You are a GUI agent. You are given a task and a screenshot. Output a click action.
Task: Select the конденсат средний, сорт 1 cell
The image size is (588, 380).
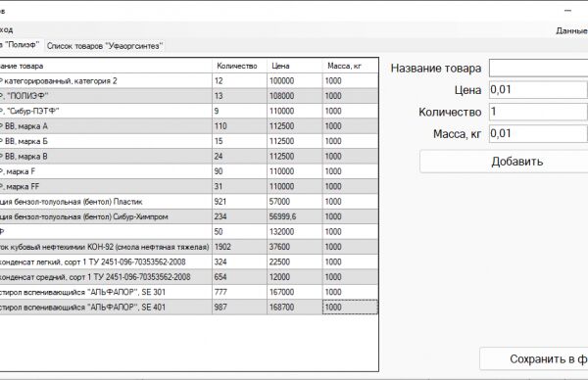[x=106, y=277]
